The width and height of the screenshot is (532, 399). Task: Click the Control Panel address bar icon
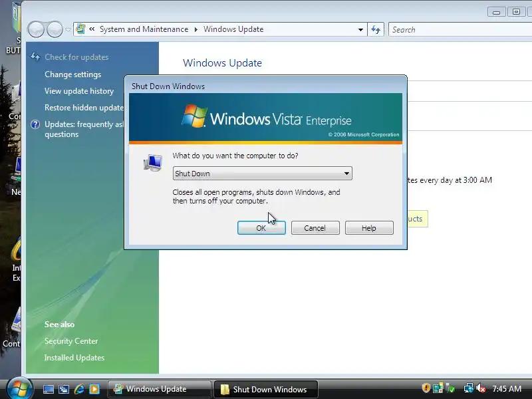pos(80,29)
